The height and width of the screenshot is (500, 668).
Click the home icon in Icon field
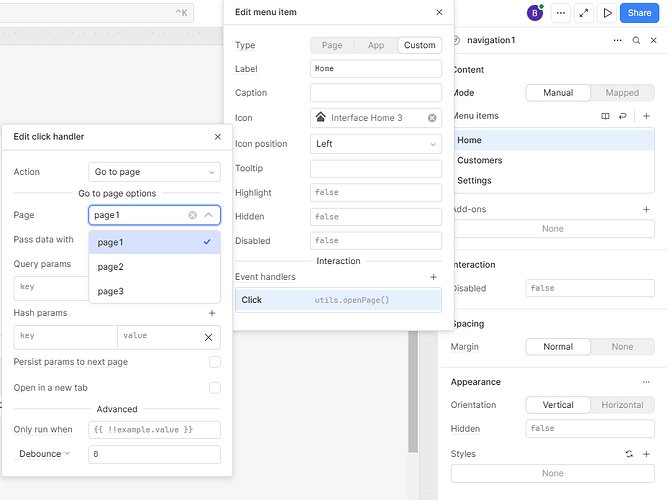320,117
